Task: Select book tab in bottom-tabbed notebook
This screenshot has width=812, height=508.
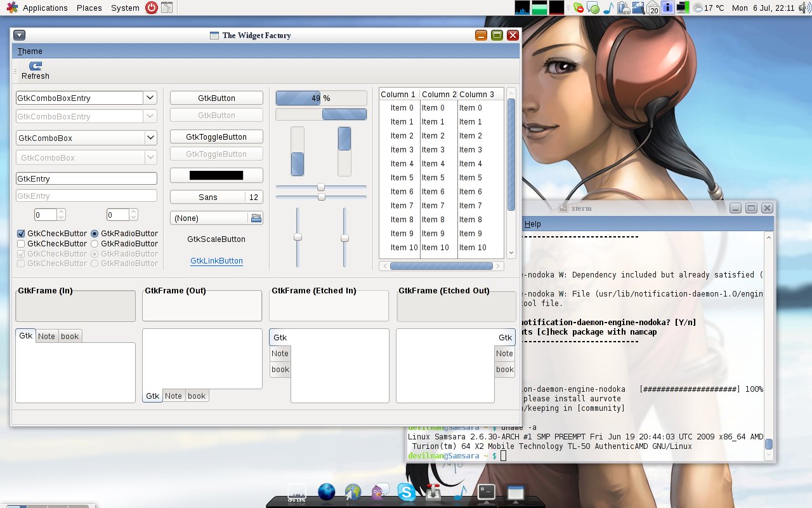Action: click(197, 396)
